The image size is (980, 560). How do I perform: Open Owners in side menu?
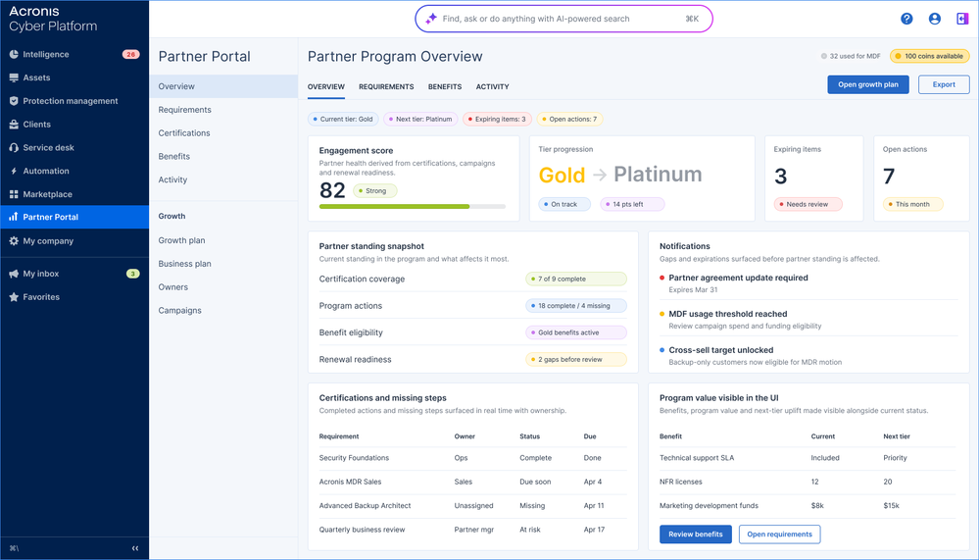coord(223,287)
